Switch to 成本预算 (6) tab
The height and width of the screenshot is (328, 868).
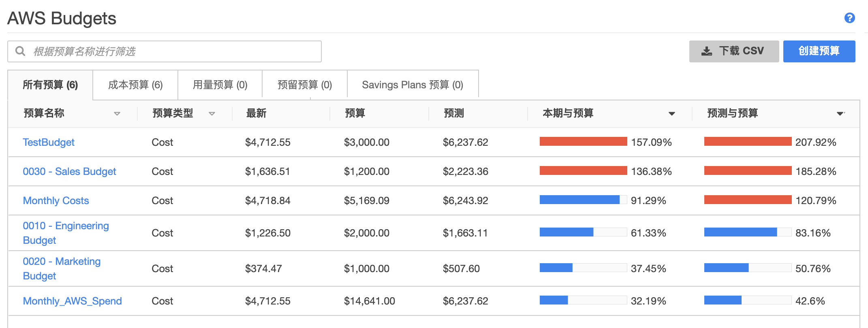click(x=135, y=85)
